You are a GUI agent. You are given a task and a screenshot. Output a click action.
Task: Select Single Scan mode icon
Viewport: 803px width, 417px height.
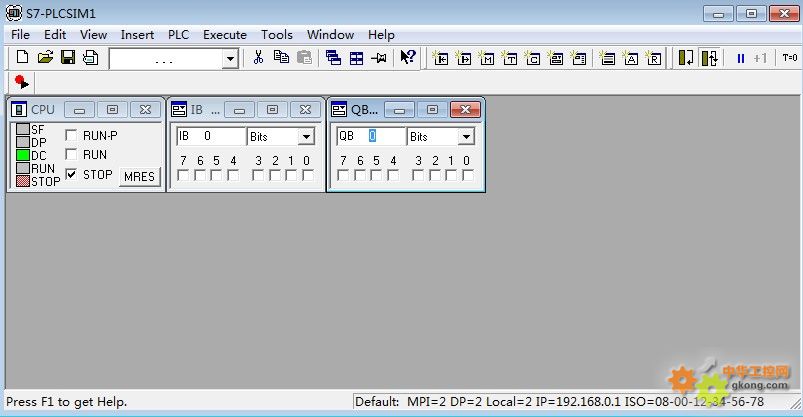coord(686,58)
